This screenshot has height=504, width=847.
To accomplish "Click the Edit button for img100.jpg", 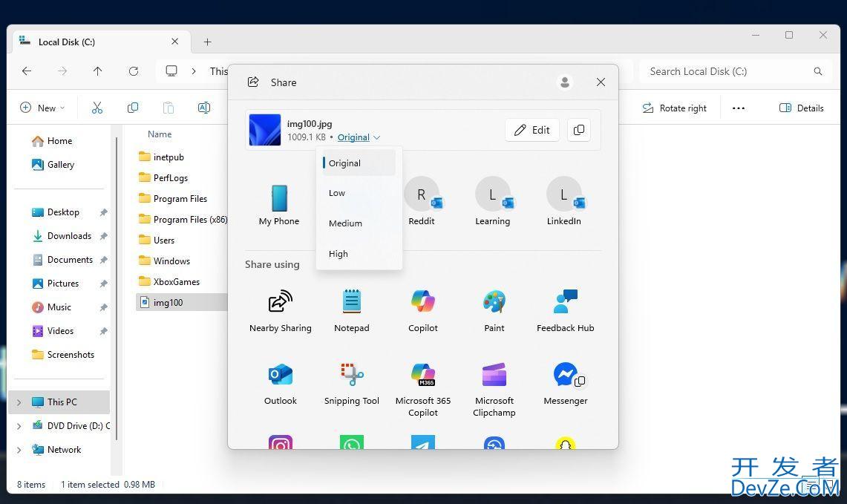I will [x=532, y=130].
